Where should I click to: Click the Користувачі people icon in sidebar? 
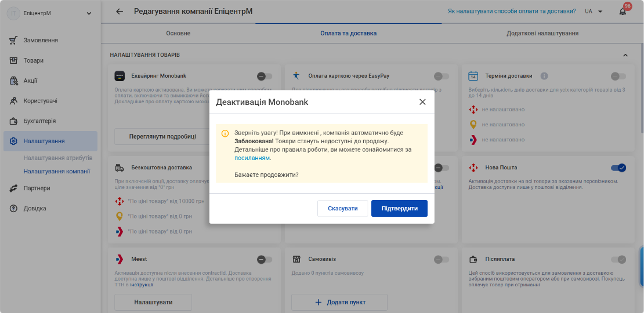[13, 100]
